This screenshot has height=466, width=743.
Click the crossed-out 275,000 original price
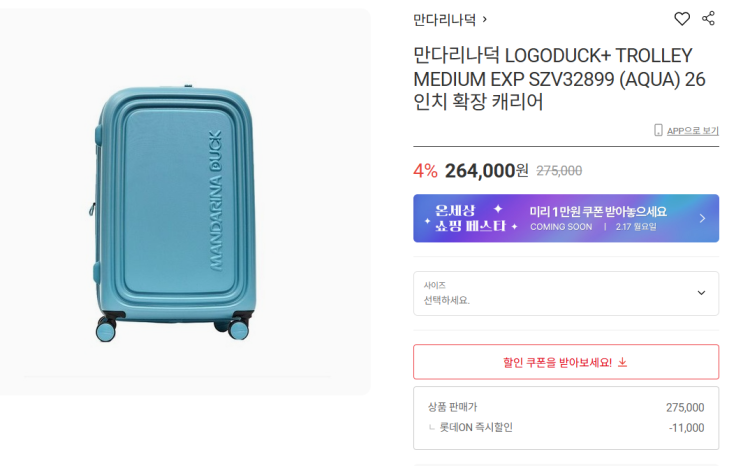[x=559, y=171]
